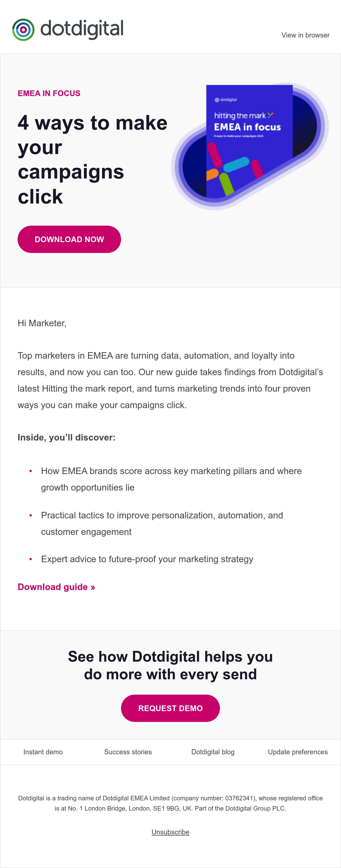Screen dimensions: 341x868
Task: Click the colorful X icon beside 'hitting the mark'
Action: [271, 115]
